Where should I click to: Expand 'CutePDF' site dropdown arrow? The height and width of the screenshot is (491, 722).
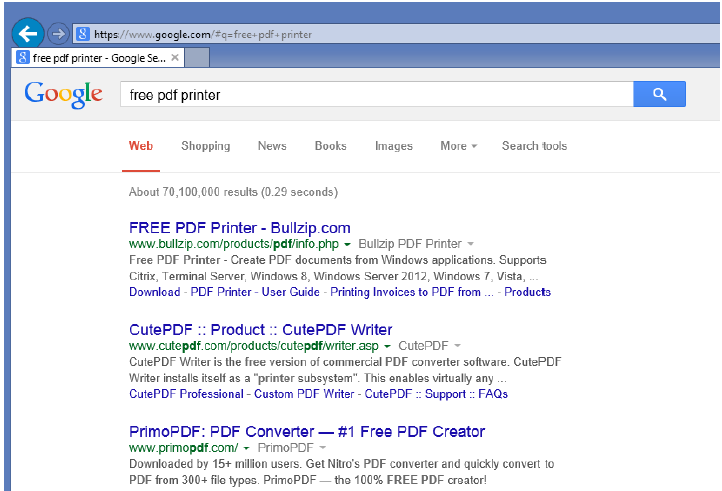click(457, 345)
